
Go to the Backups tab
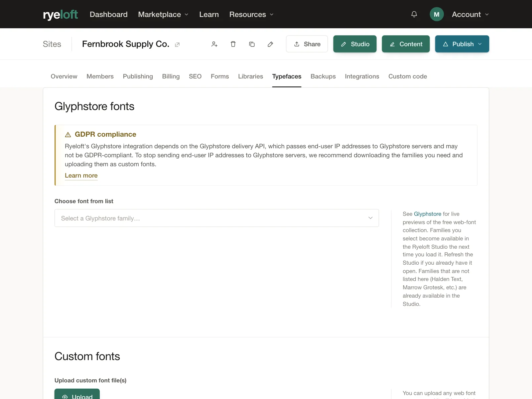(323, 76)
